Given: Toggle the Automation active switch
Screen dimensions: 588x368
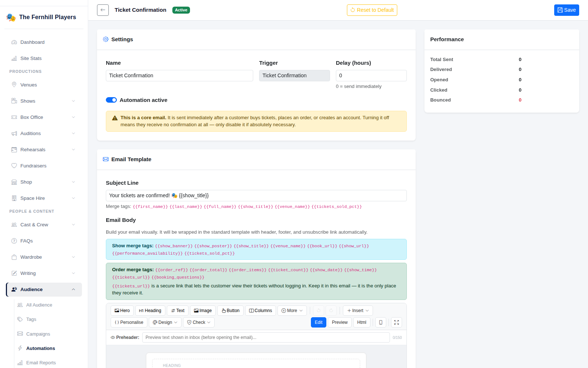Looking at the screenshot, I should (111, 100).
